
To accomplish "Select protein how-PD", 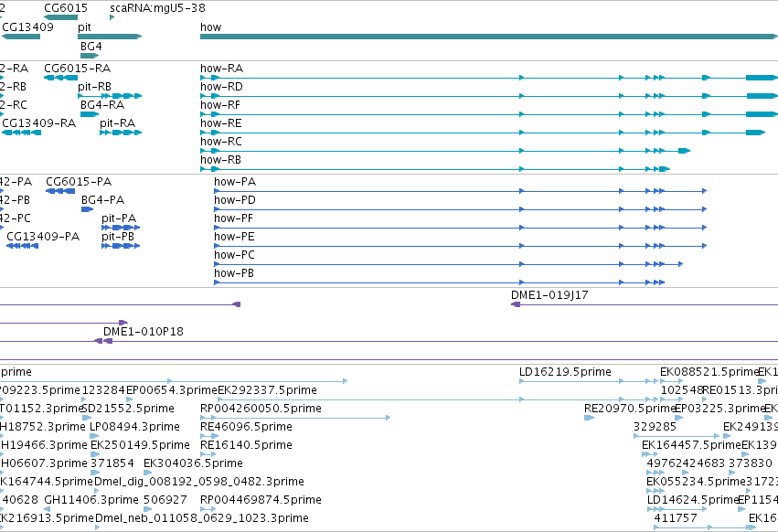I will 461,209.
